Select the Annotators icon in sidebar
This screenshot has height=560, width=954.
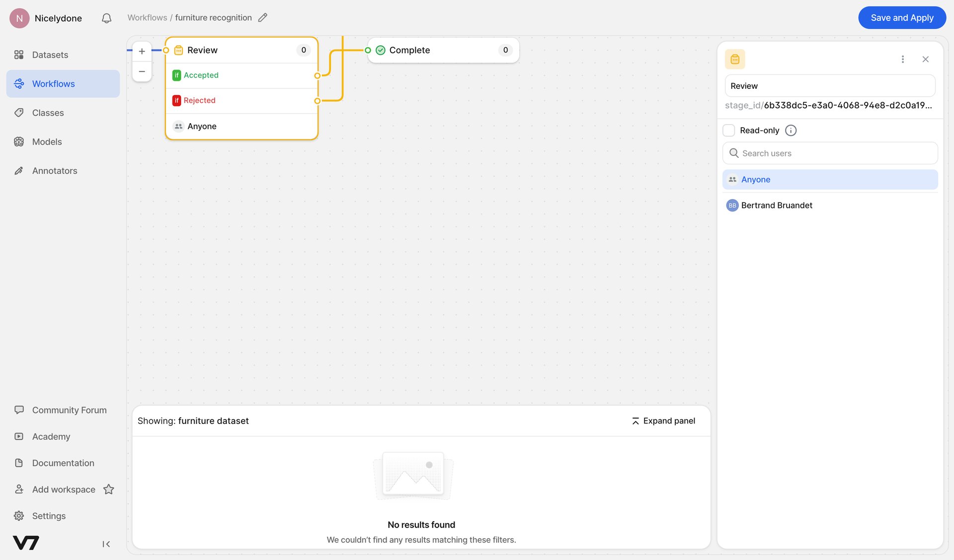pyautogui.click(x=19, y=170)
